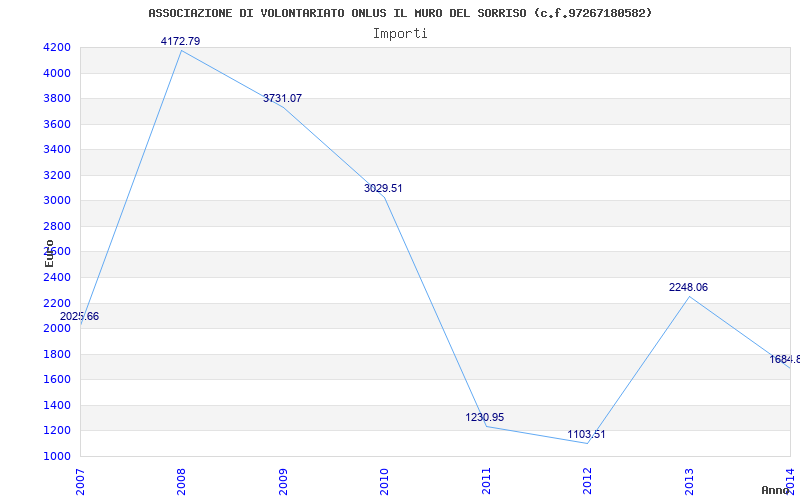Select the data label 4172.79
Viewport: 800px width, 500px height.
tap(181, 41)
